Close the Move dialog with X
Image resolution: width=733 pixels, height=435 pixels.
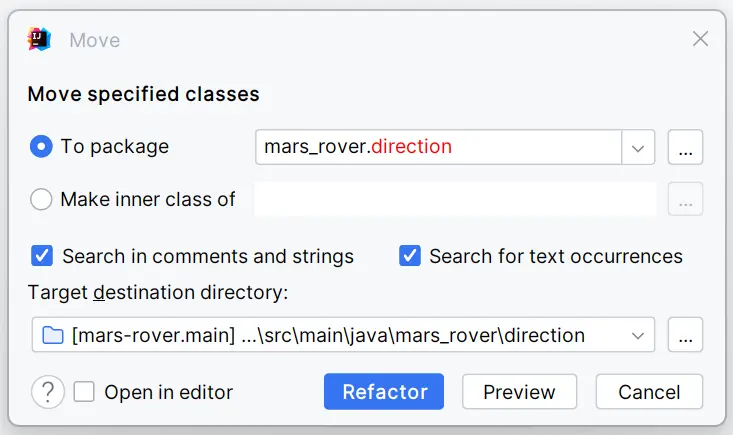click(x=700, y=39)
